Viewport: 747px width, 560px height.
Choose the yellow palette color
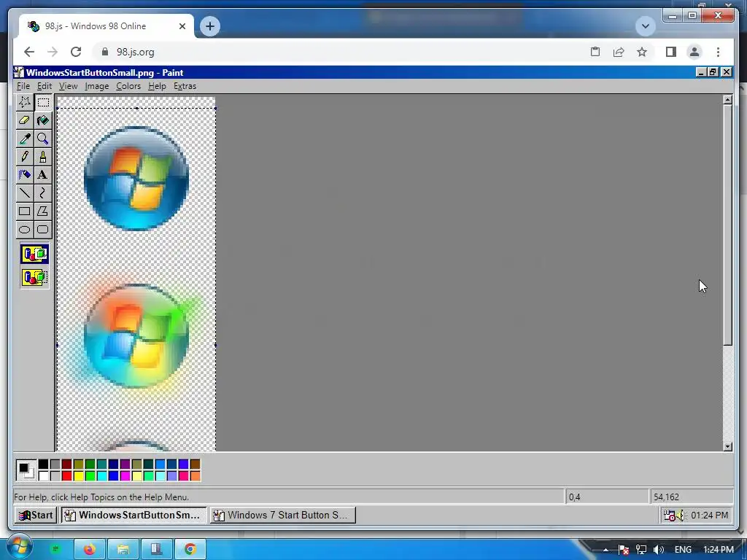tap(78, 475)
